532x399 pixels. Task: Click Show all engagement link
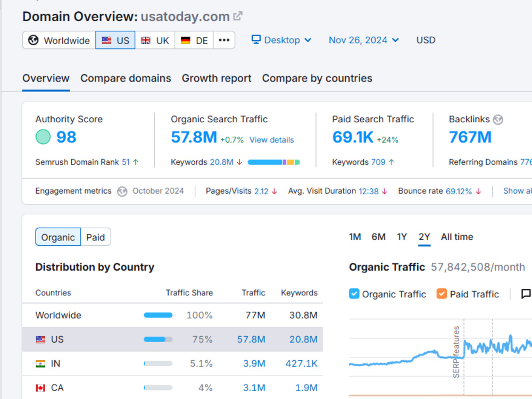click(x=518, y=191)
